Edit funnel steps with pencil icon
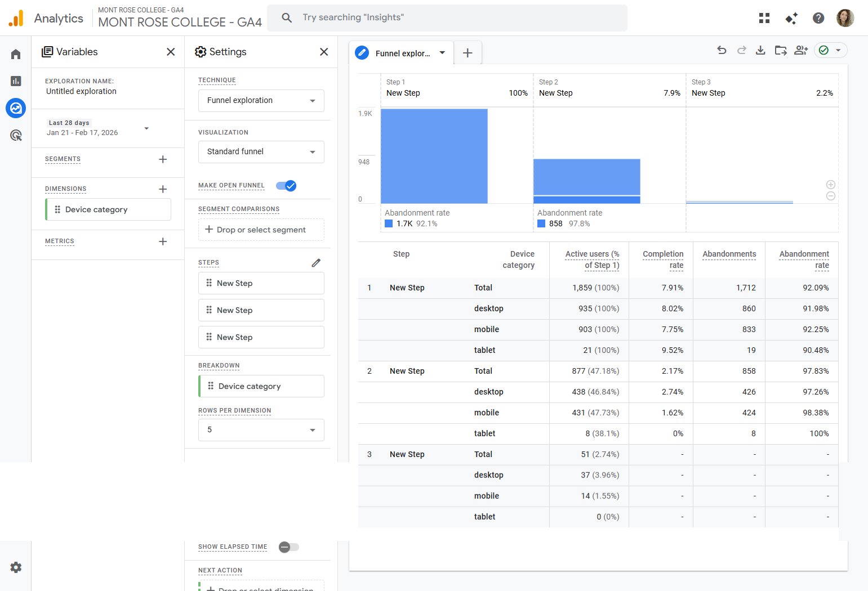868x591 pixels. (x=316, y=263)
